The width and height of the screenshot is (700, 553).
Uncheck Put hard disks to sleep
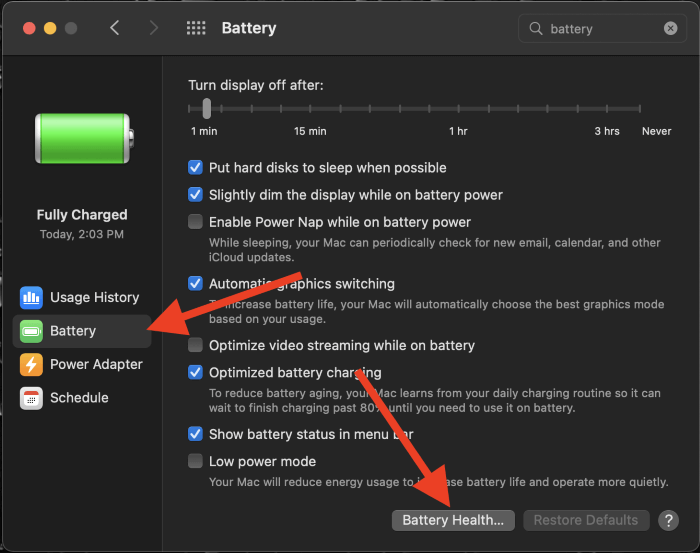(x=195, y=168)
